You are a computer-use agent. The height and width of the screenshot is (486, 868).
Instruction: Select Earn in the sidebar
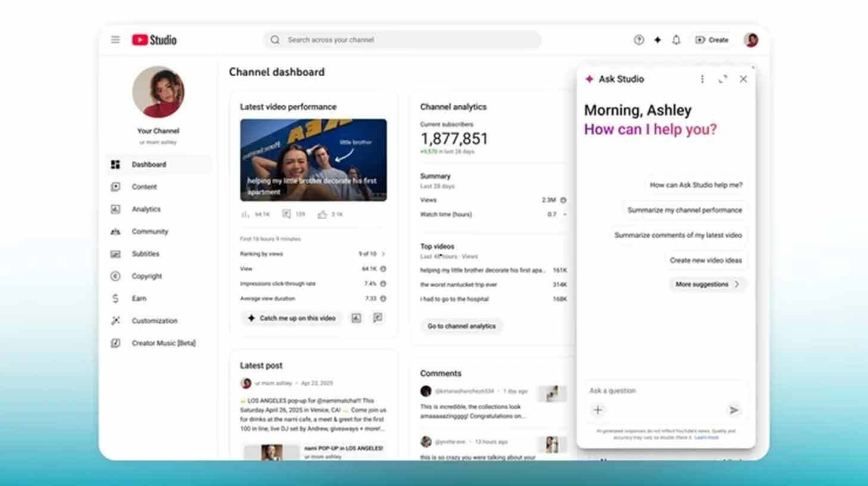click(x=139, y=298)
